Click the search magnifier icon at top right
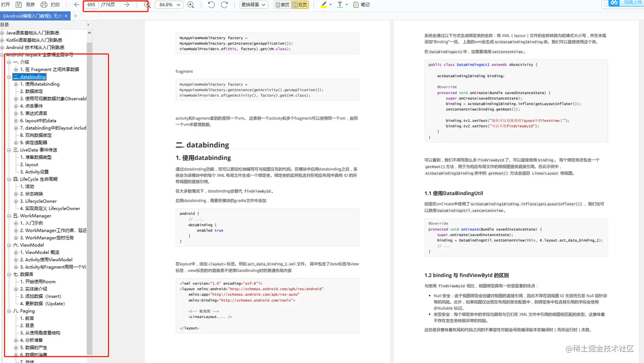The height and width of the screenshot is (363, 644). pyautogui.click(x=605, y=4)
